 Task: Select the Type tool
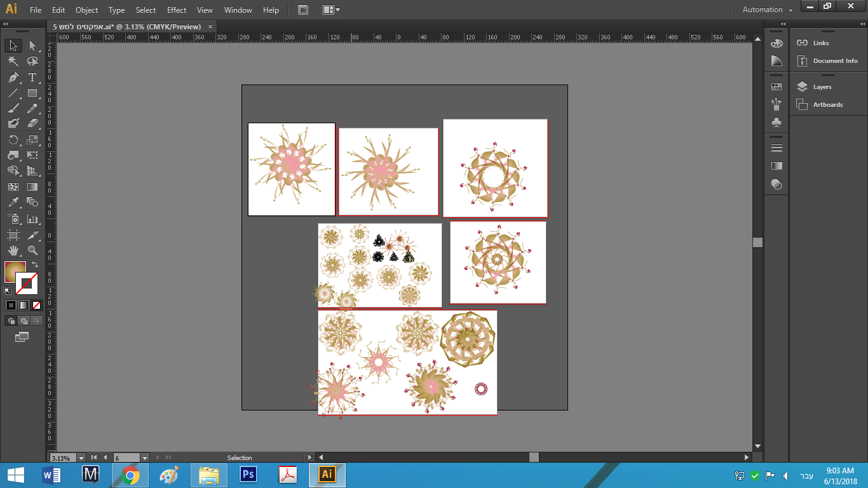(x=32, y=78)
